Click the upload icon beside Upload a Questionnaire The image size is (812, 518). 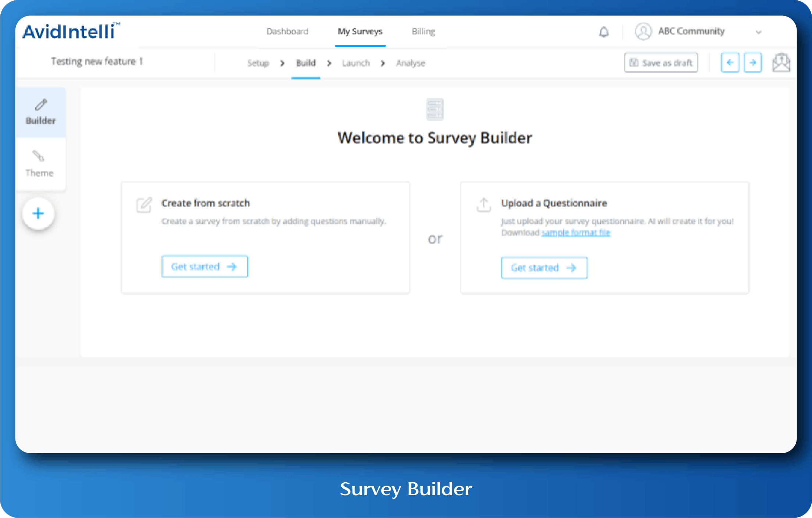484,205
